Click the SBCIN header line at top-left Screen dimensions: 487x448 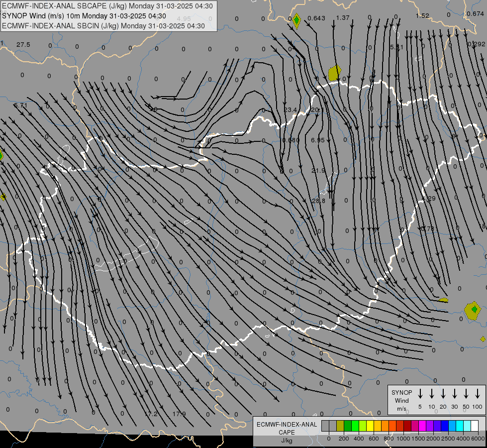pyautogui.click(x=103, y=26)
